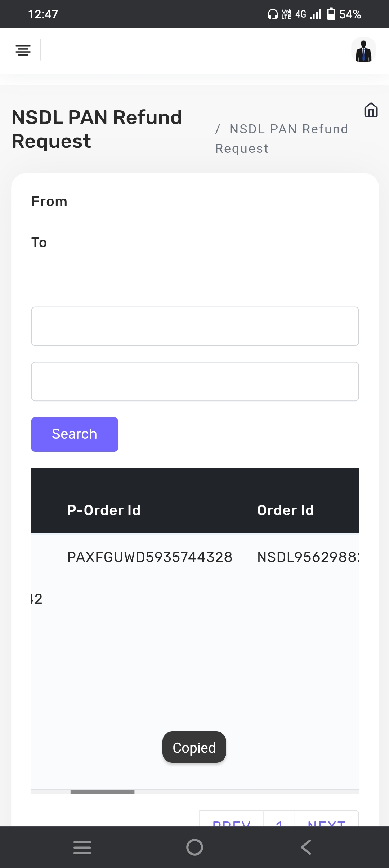
Task: Open the hamburger sidebar menu
Action: click(x=23, y=50)
